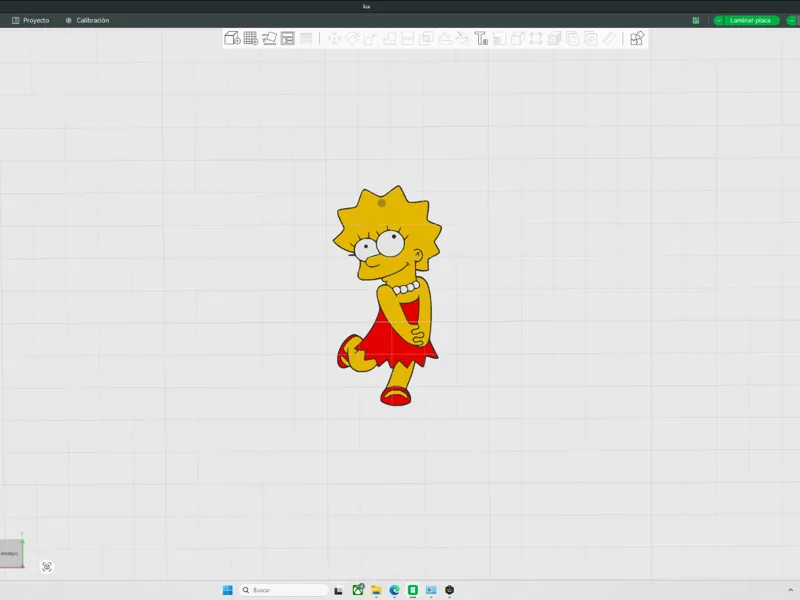Click the Auto orient icon
Viewport: 800px width, 600px height.
tap(269, 38)
